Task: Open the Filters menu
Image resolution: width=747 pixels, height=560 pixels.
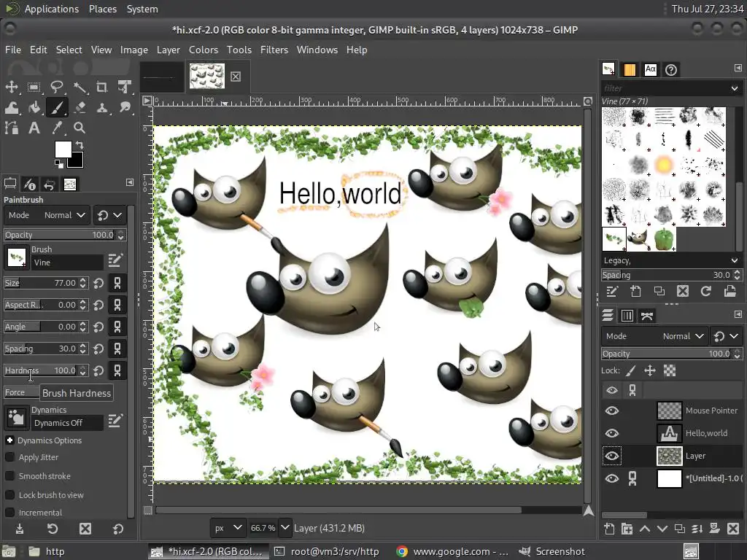Action: point(274,50)
